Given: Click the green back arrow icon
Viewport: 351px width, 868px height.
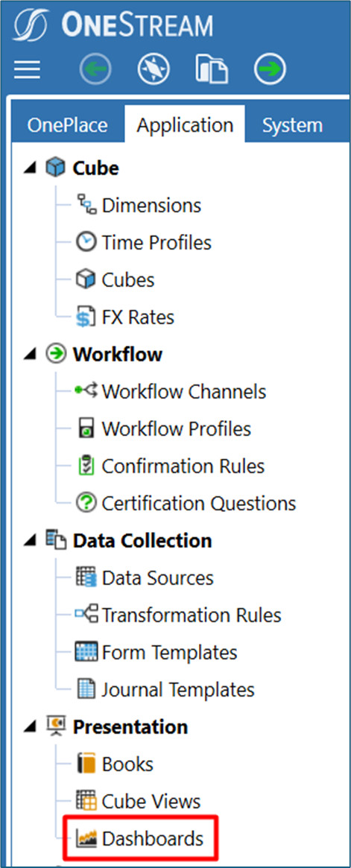Looking at the screenshot, I should click(x=95, y=70).
